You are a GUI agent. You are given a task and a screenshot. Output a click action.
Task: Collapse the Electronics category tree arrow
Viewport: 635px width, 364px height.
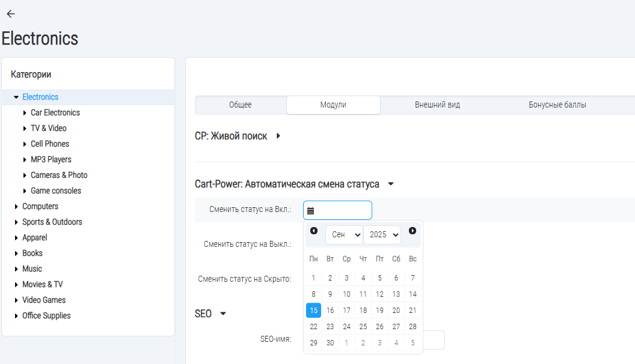click(x=16, y=97)
